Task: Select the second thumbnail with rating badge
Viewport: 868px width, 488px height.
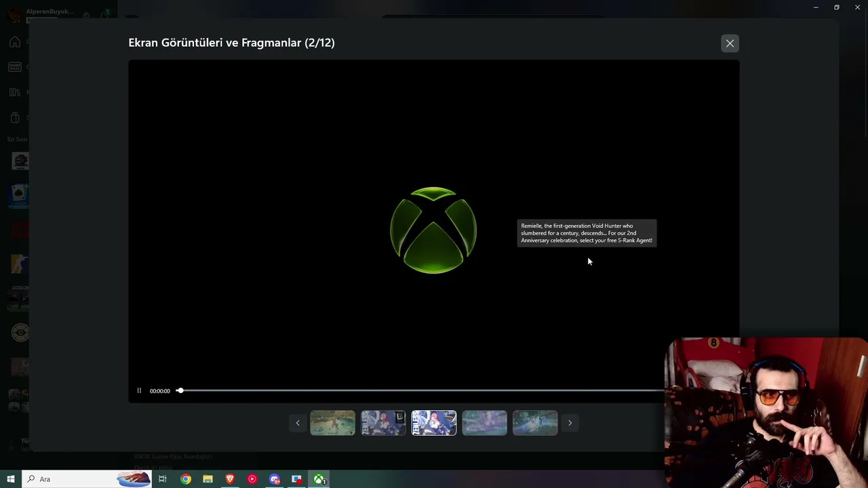Action: pos(383,423)
